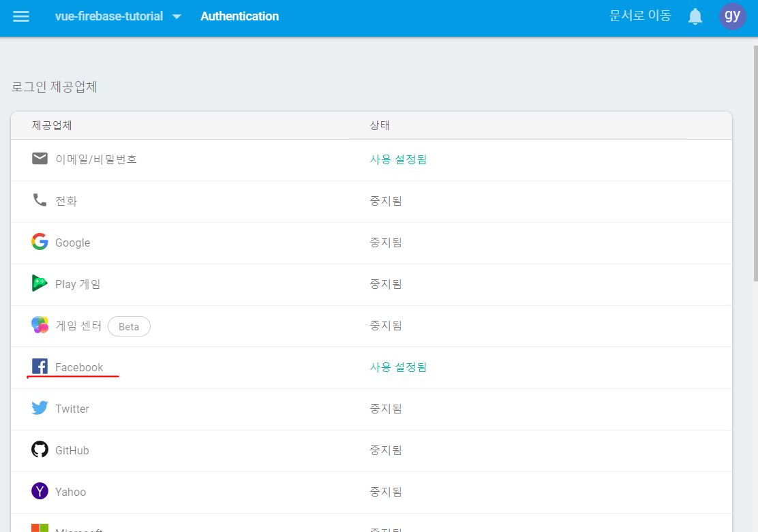Select the Play 게임 provider name
This screenshot has width=758, height=532.
coord(78,284)
